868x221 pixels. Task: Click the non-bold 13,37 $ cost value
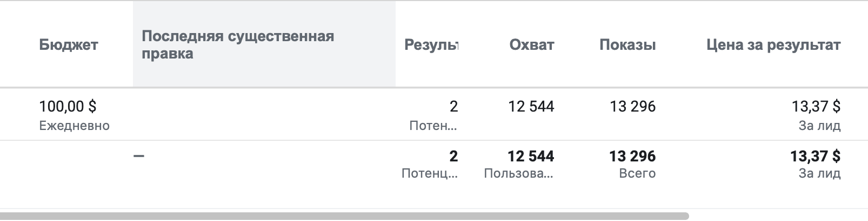point(816,106)
